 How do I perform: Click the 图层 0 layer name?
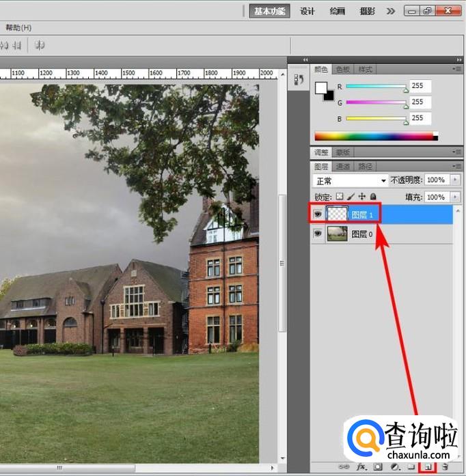click(362, 234)
